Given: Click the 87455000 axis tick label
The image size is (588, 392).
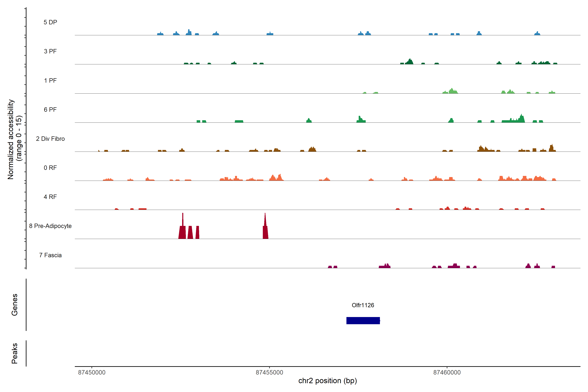Looking at the screenshot, I should [269, 373].
